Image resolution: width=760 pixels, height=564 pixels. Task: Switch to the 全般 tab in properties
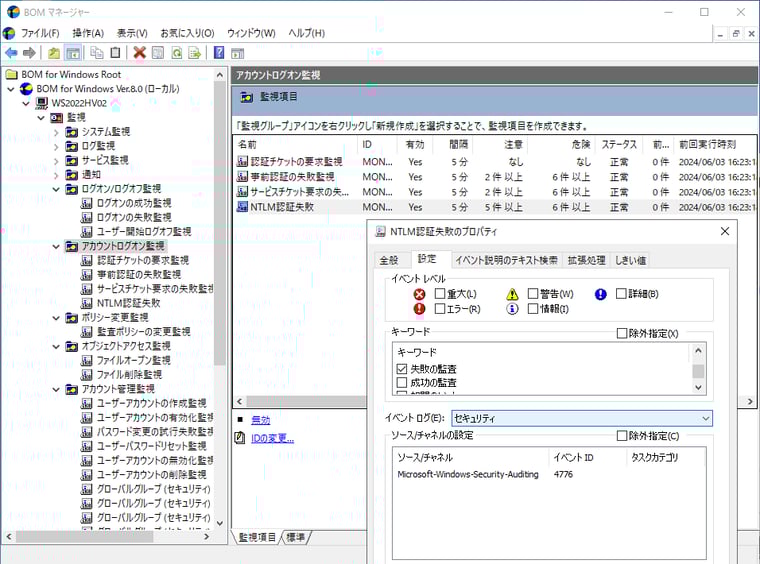[389, 260]
